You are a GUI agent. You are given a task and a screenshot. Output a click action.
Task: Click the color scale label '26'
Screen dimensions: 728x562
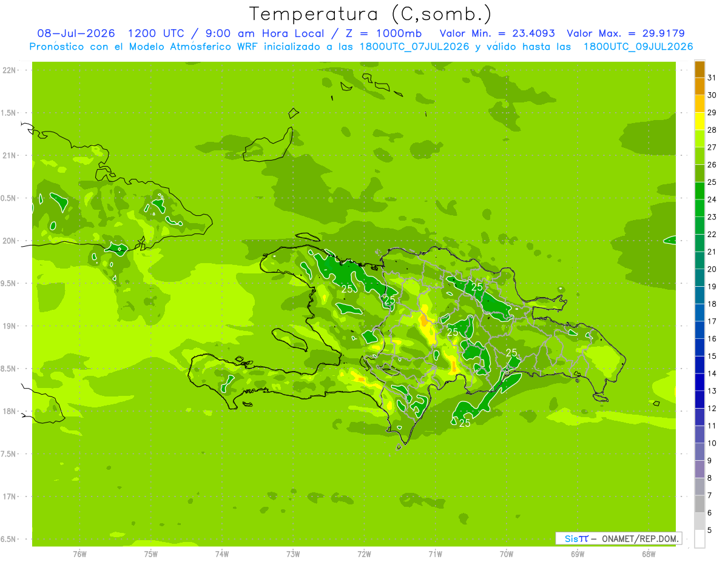coord(712,165)
